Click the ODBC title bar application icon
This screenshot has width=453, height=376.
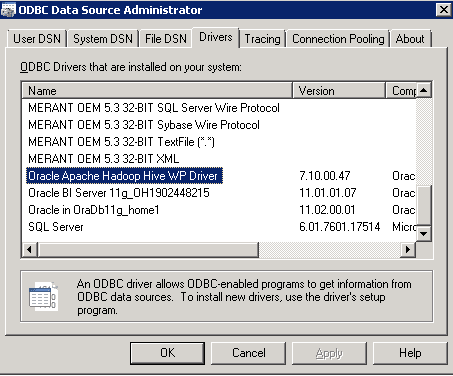[x=8, y=10]
